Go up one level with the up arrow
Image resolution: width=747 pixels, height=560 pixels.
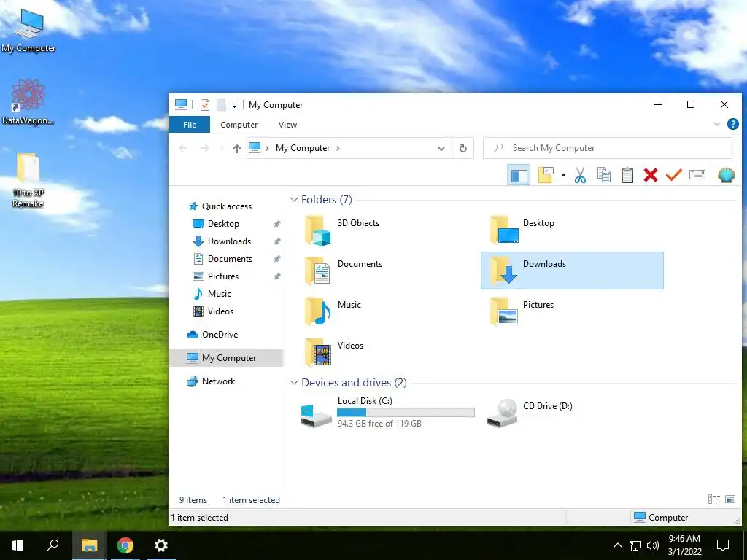[x=237, y=148]
